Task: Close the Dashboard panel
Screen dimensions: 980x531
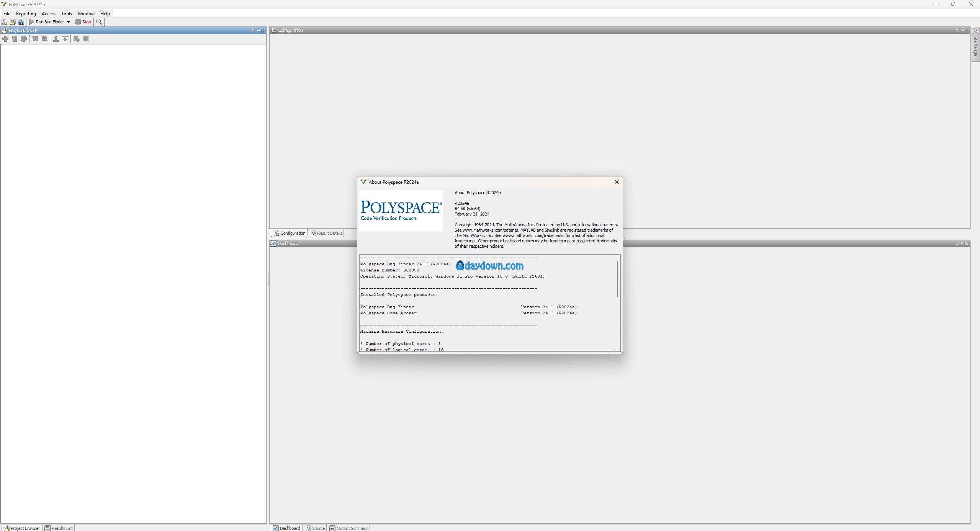Action: point(967,243)
